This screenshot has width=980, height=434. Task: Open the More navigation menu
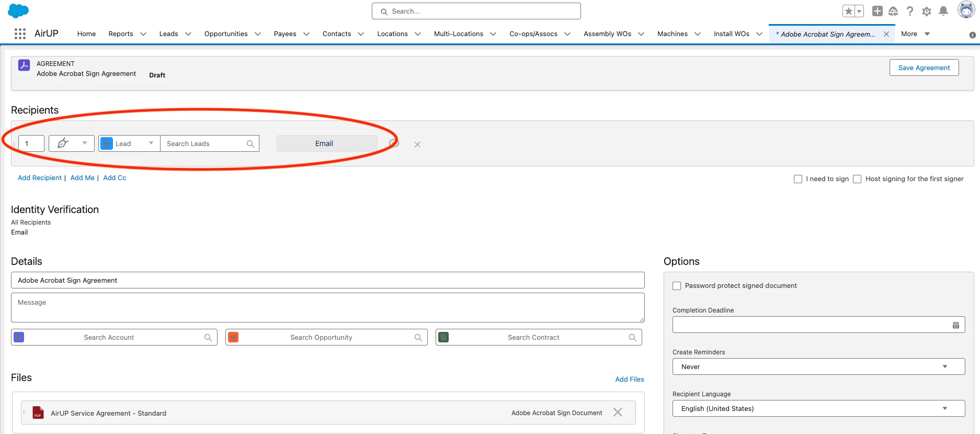click(915, 34)
